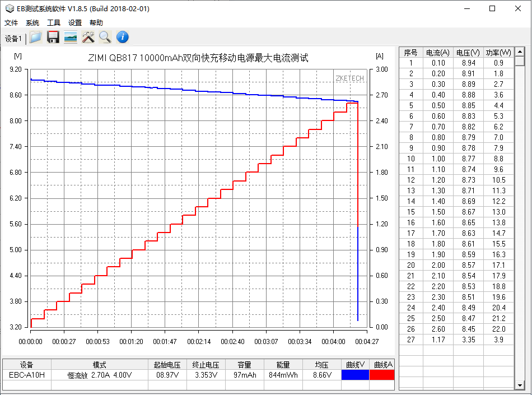Click the 恒流放 2.70A 4.00V mode cell

coord(100,375)
